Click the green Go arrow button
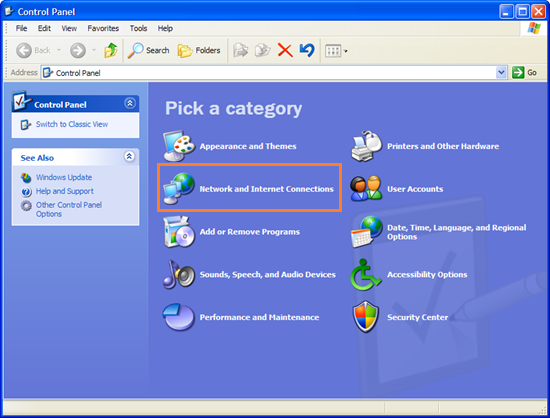 coord(518,73)
